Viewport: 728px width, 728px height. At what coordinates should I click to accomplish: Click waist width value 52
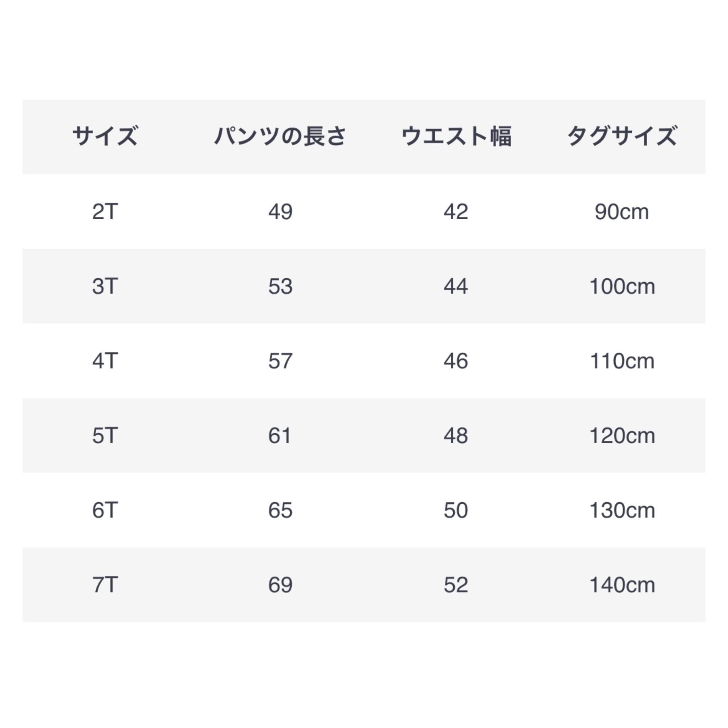click(x=456, y=584)
